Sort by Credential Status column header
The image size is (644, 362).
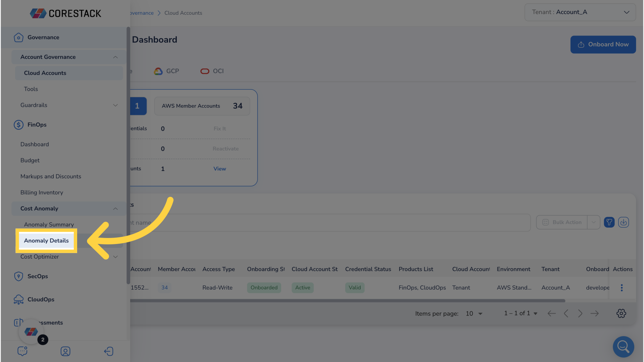368,269
